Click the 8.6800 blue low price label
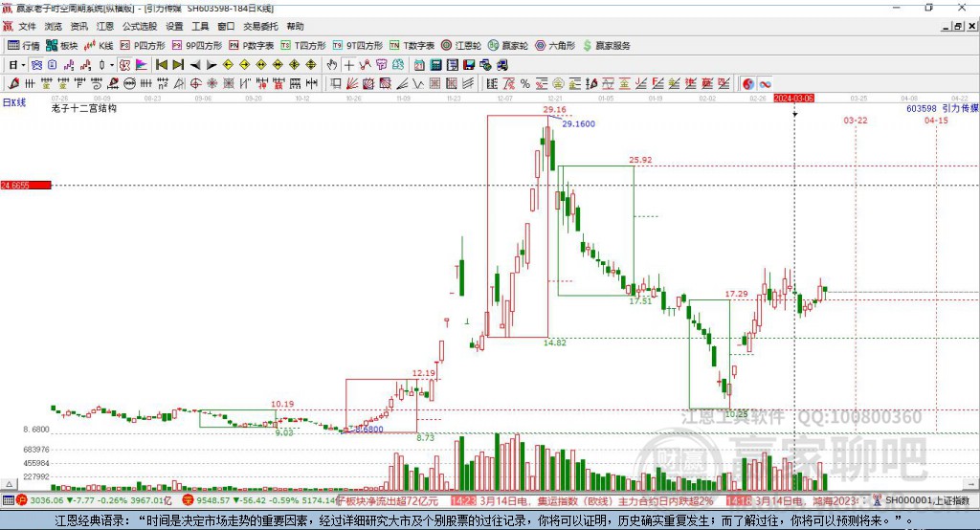980x530 pixels. point(368,430)
